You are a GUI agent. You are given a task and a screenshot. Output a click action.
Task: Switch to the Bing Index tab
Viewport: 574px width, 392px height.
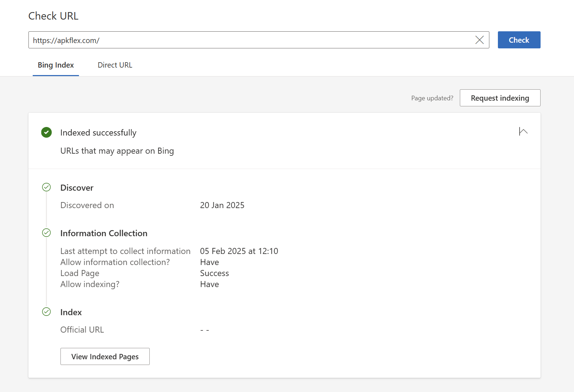click(56, 65)
